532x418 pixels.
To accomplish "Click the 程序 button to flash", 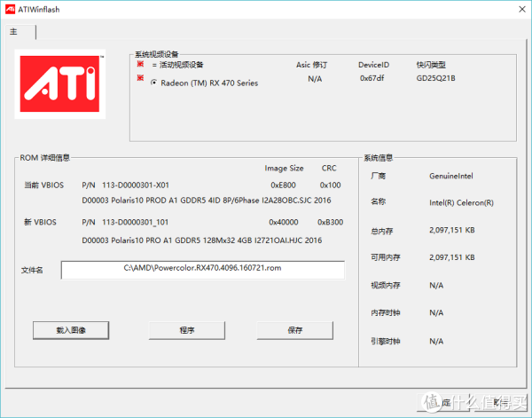I will click(x=187, y=330).
